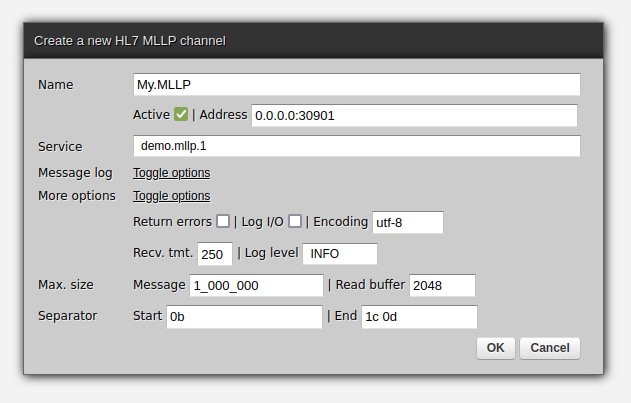The width and height of the screenshot is (631, 403).
Task: Tick the Log I/O checkbox
Action: point(295,221)
